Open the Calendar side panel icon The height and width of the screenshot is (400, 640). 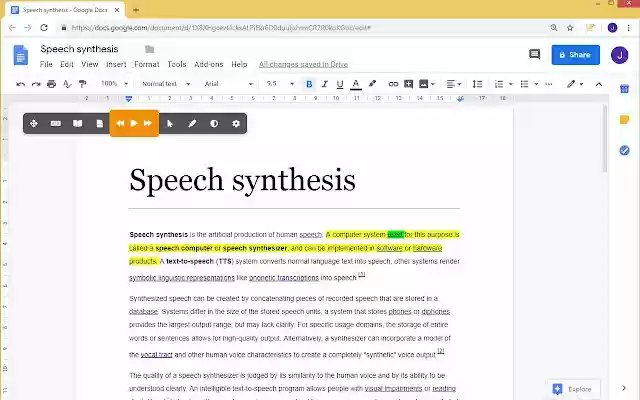pos(624,89)
